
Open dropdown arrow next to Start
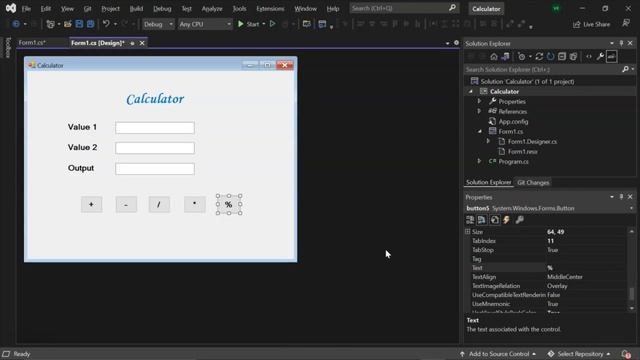(264, 24)
